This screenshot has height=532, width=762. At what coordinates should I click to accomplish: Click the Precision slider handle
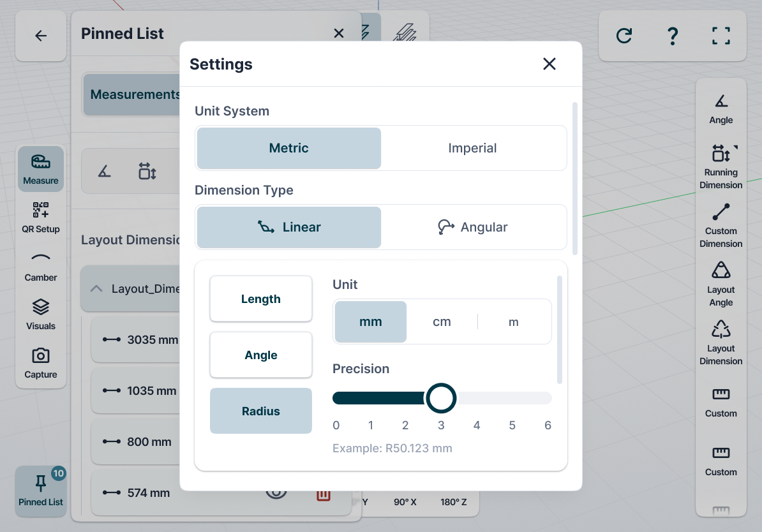pyautogui.click(x=441, y=399)
